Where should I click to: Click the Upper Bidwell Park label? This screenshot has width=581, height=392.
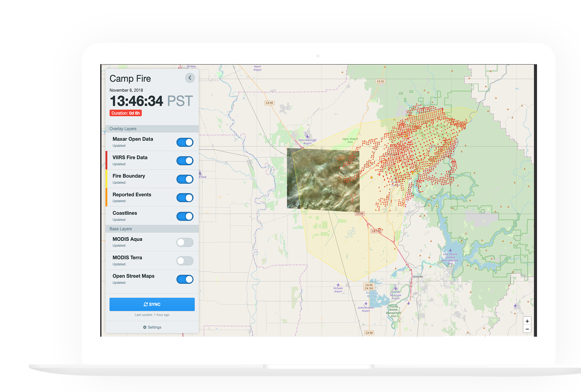click(350, 140)
